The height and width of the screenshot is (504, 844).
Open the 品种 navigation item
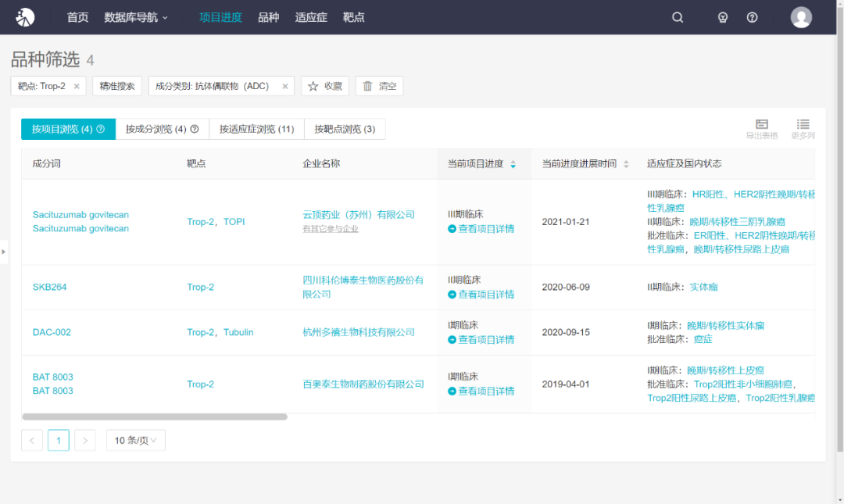pos(268,17)
